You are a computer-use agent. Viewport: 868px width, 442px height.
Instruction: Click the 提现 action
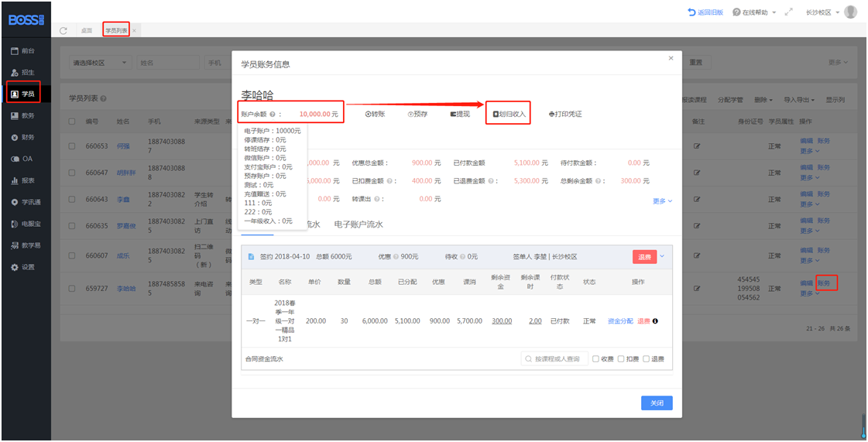[460, 114]
